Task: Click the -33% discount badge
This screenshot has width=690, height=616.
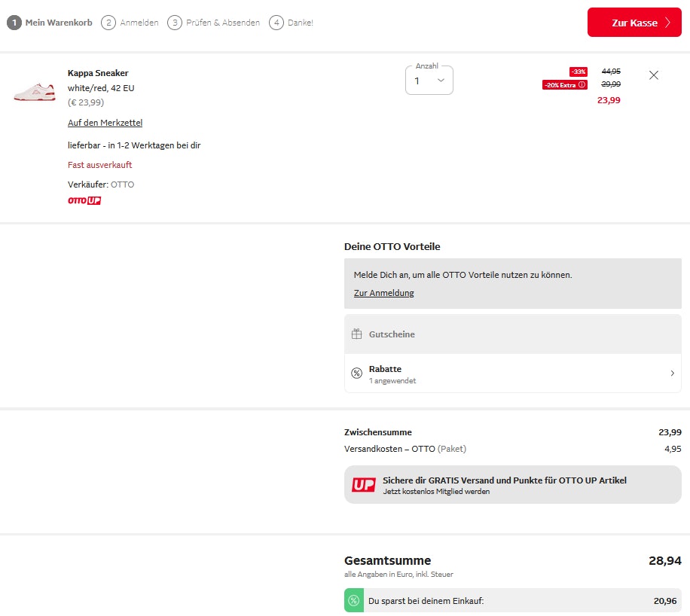Action: [x=578, y=72]
